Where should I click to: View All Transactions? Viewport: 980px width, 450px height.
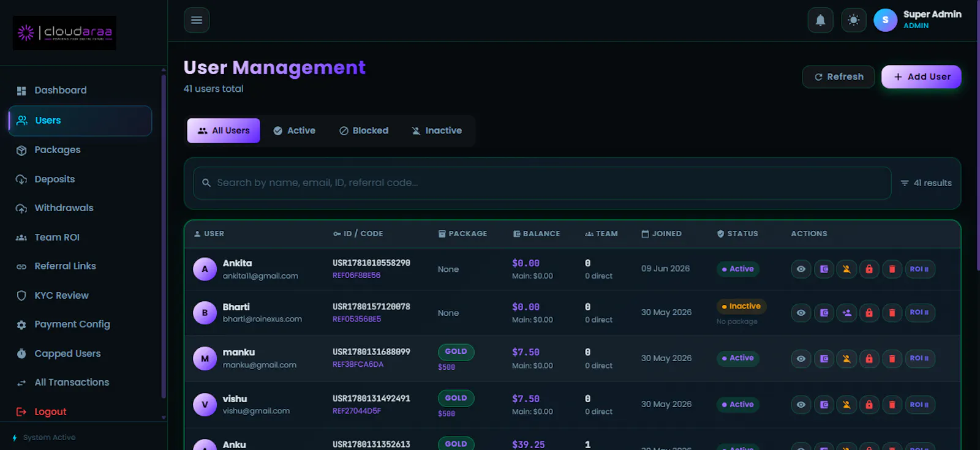click(x=72, y=383)
